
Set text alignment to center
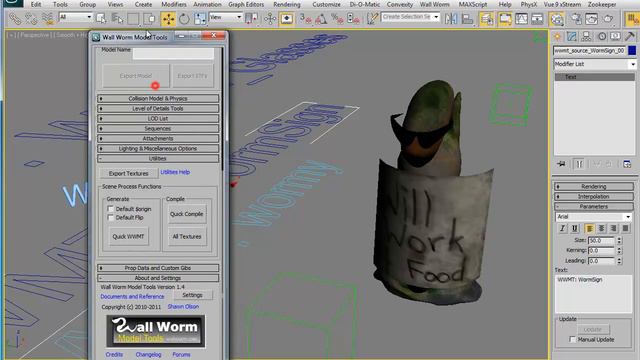click(601, 229)
